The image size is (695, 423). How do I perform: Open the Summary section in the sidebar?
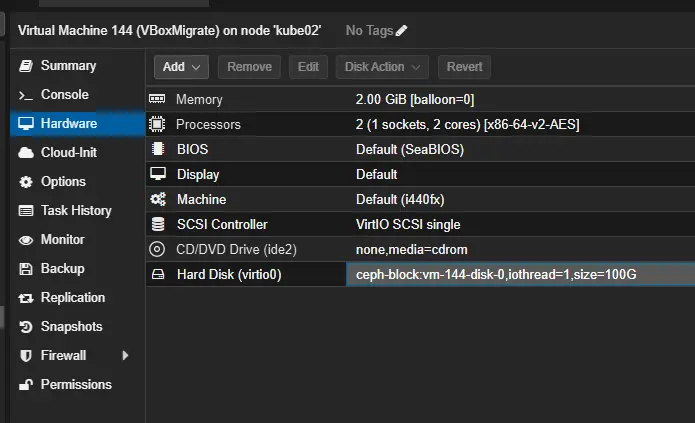point(68,66)
